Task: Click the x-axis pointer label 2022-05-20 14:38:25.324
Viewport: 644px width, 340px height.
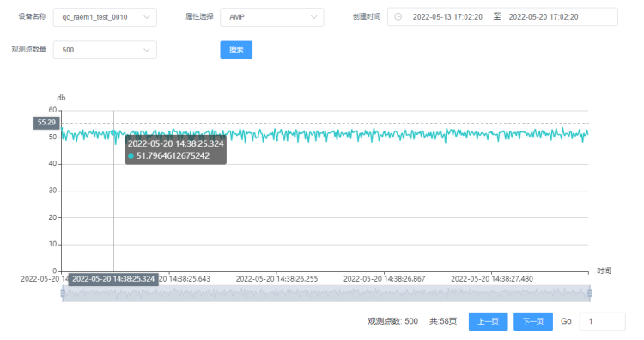Action: tap(113, 279)
